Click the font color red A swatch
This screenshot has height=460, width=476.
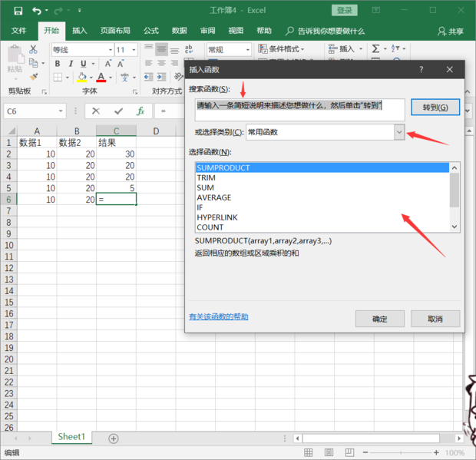pyautogui.click(x=101, y=78)
